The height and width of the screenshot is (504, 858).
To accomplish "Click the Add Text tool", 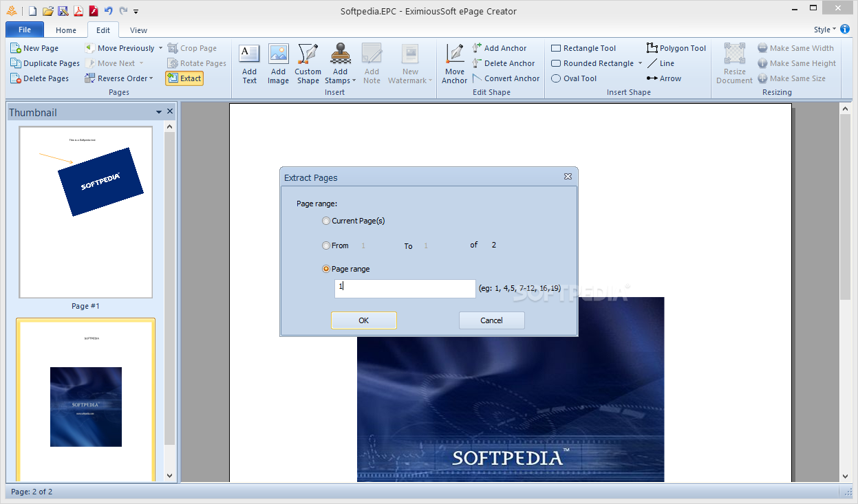I will point(249,64).
